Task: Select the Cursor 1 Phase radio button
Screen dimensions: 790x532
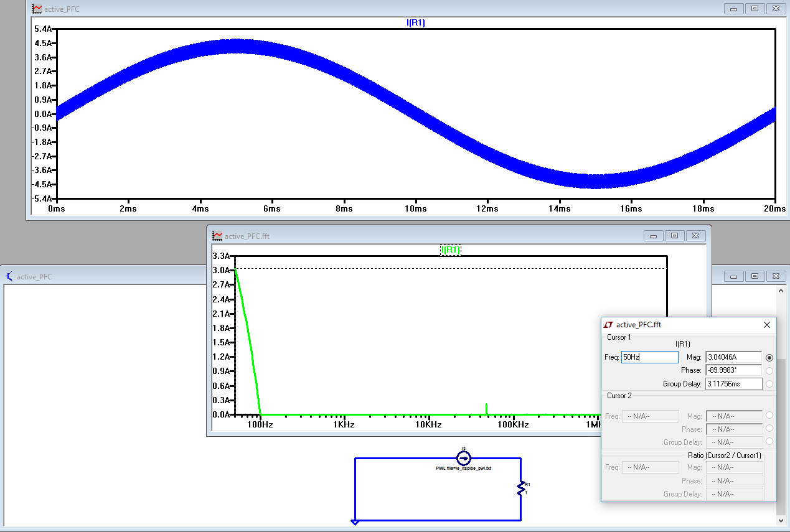Action: (x=769, y=371)
